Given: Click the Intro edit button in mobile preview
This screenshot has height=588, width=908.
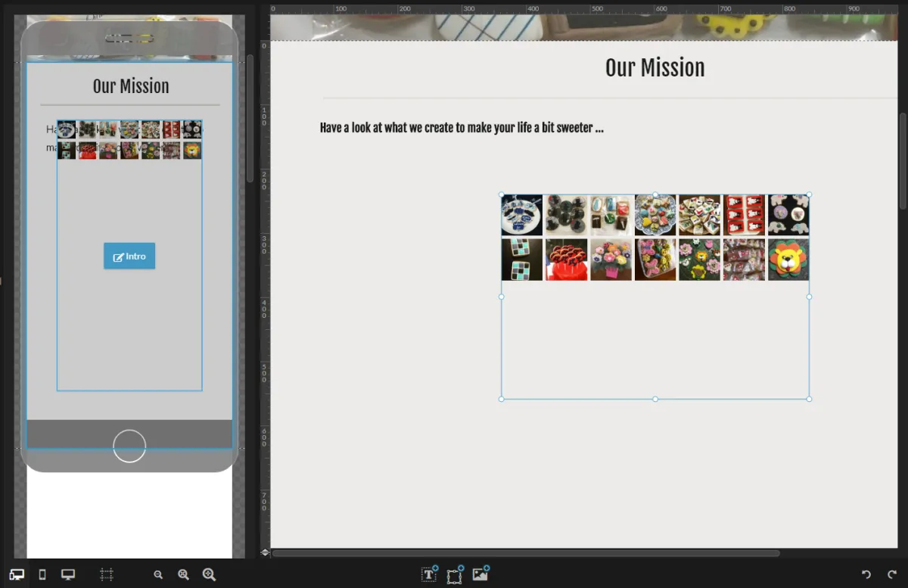Looking at the screenshot, I should click(129, 256).
